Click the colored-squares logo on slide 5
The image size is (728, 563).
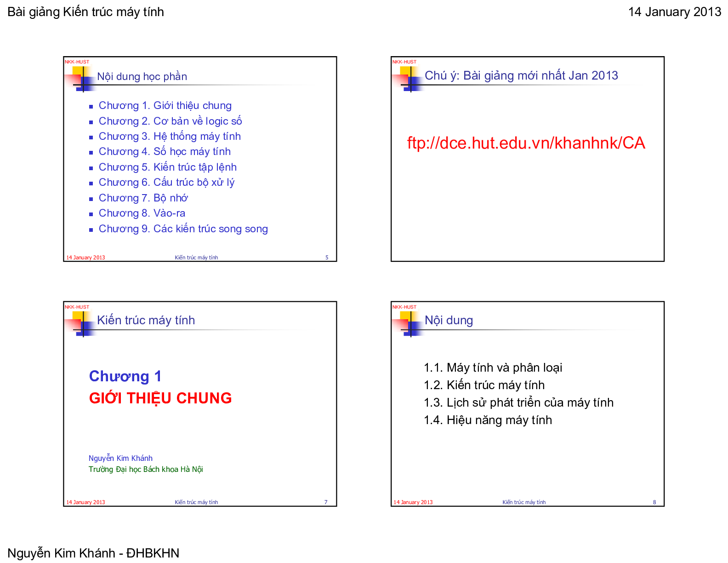pos(80,79)
